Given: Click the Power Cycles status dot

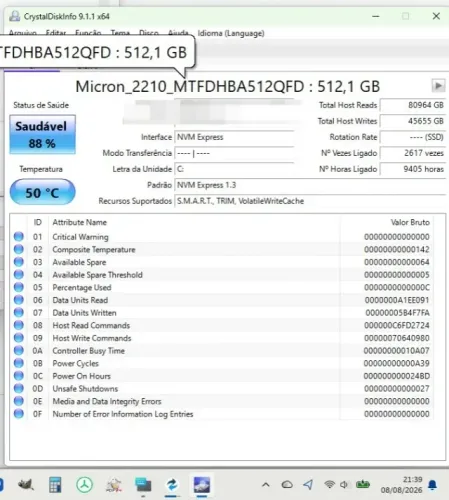Looking at the screenshot, I should tap(19, 363).
